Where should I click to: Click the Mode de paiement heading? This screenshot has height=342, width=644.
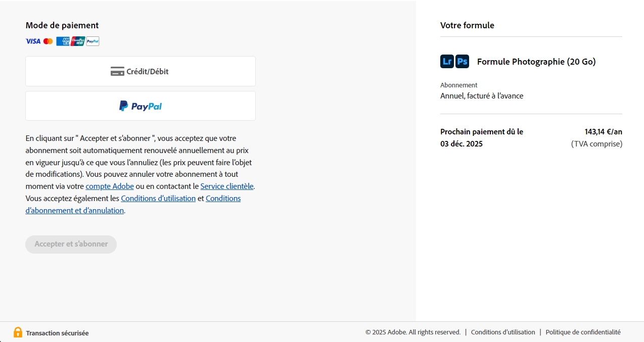point(62,25)
